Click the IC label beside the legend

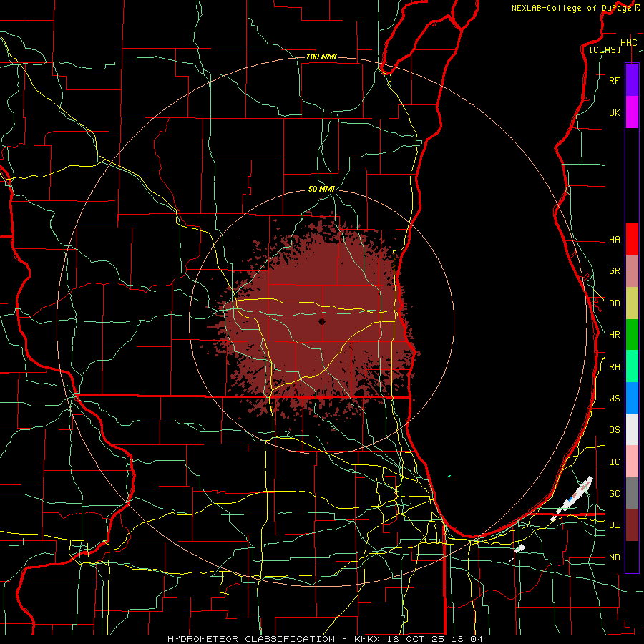pos(614,462)
